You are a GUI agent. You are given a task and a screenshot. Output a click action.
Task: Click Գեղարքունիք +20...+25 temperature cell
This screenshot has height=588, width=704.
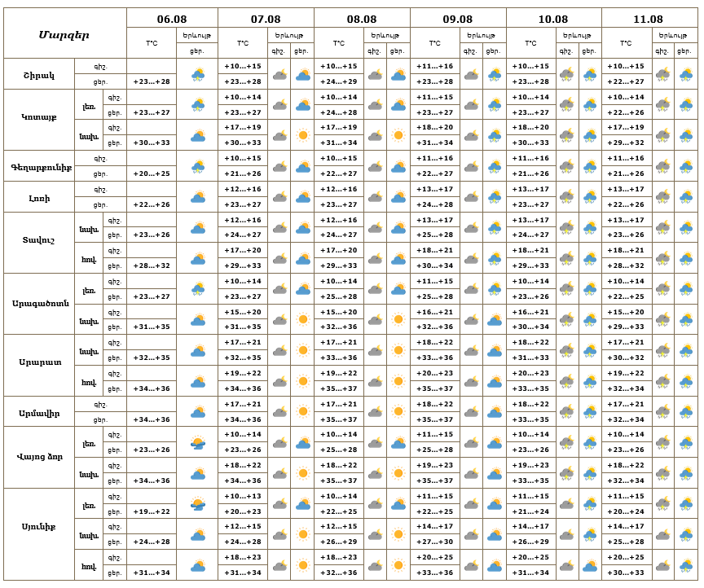point(152,173)
